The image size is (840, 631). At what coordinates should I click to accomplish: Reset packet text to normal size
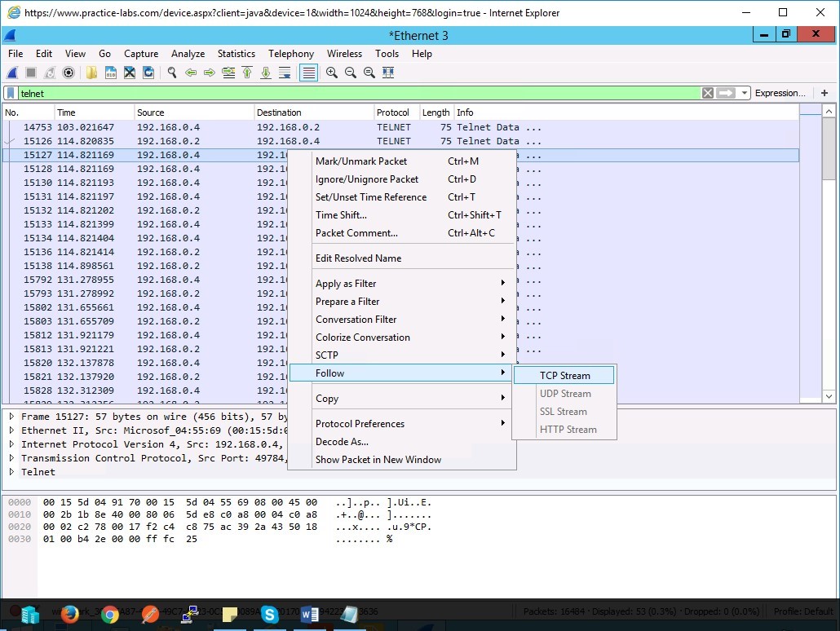coord(369,73)
